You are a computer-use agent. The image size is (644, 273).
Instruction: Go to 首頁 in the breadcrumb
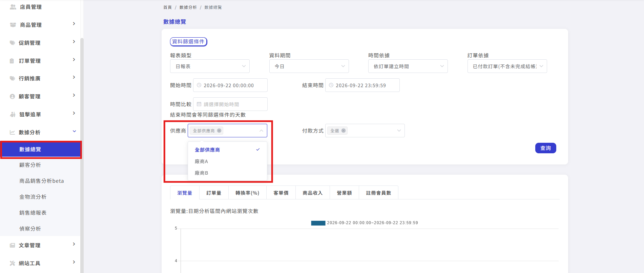coord(167,7)
